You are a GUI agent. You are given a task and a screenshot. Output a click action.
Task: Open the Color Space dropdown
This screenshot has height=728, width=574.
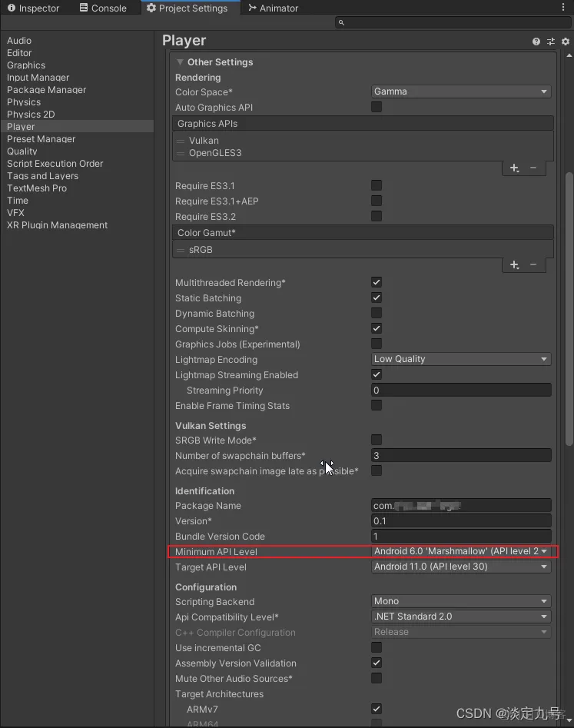(461, 92)
